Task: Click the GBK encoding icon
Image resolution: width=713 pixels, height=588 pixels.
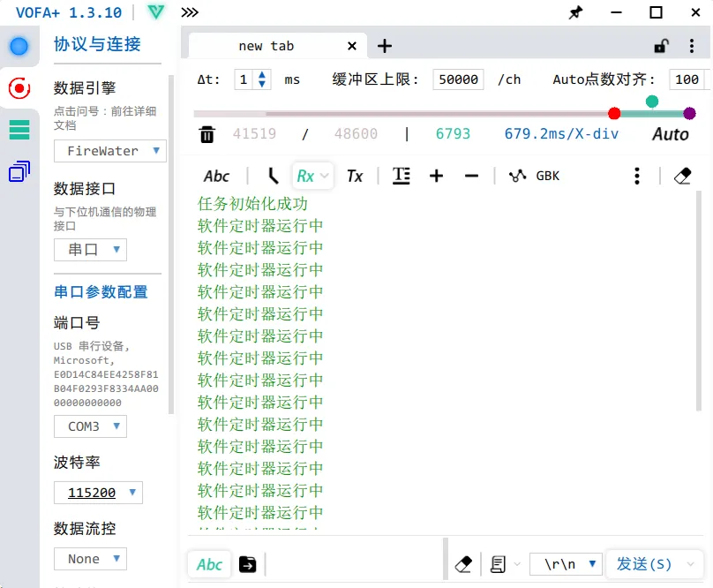Action: click(x=547, y=176)
